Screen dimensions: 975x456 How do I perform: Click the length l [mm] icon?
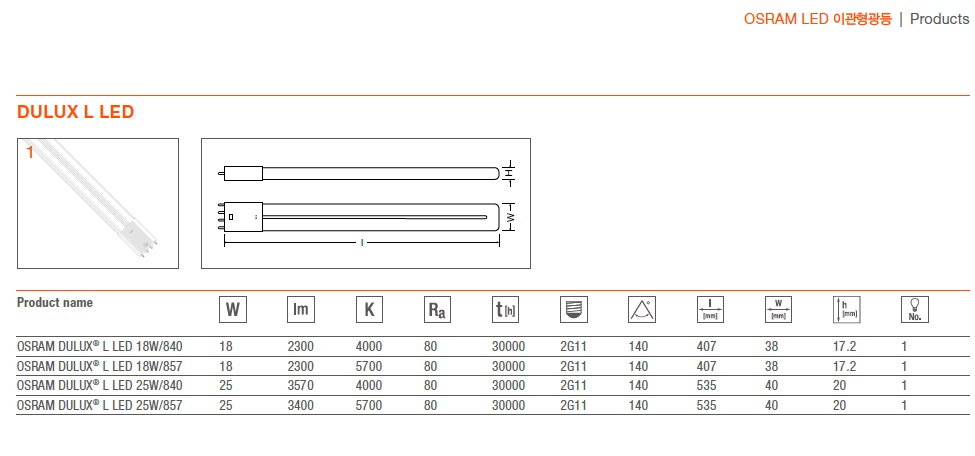pyautogui.click(x=710, y=310)
